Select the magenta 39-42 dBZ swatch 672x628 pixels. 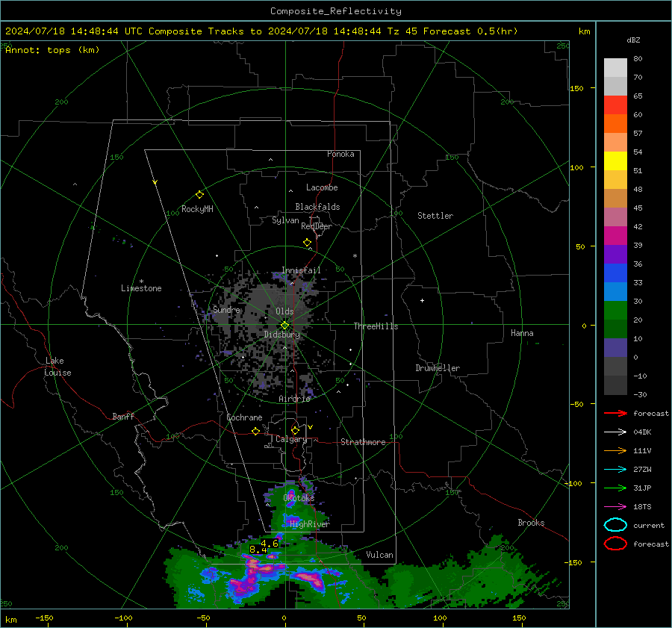pyautogui.click(x=615, y=236)
